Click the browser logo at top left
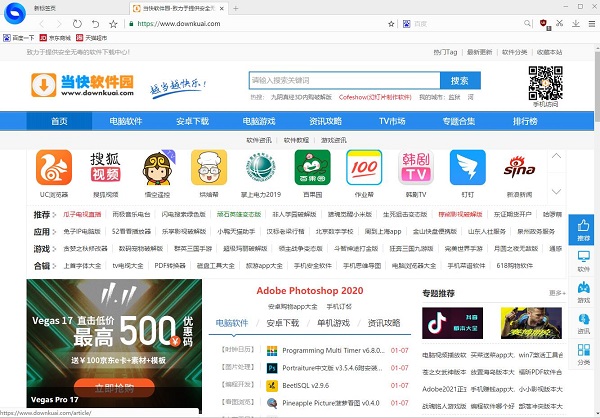This screenshot has height=418, width=600. (x=15, y=13)
